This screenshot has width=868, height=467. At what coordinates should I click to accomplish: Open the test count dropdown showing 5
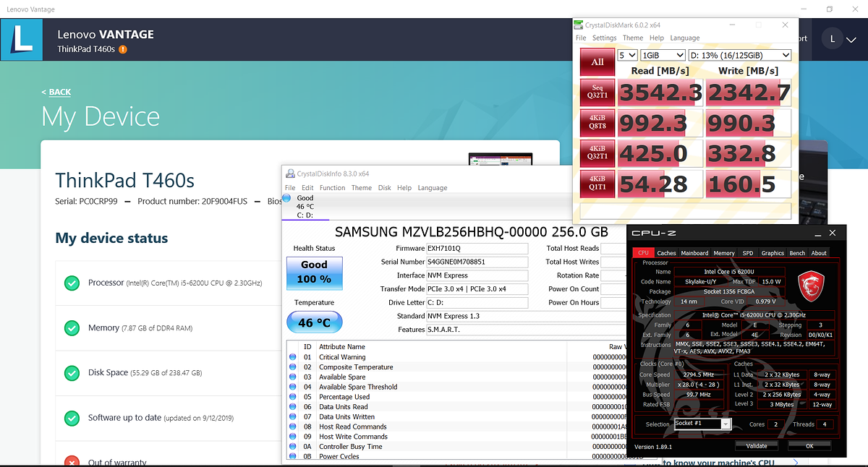[x=627, y=55]
